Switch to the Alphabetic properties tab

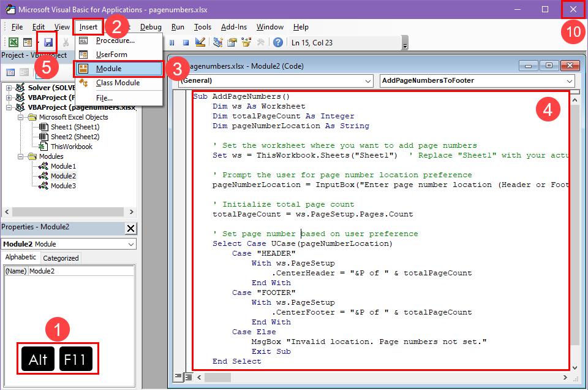21,257
